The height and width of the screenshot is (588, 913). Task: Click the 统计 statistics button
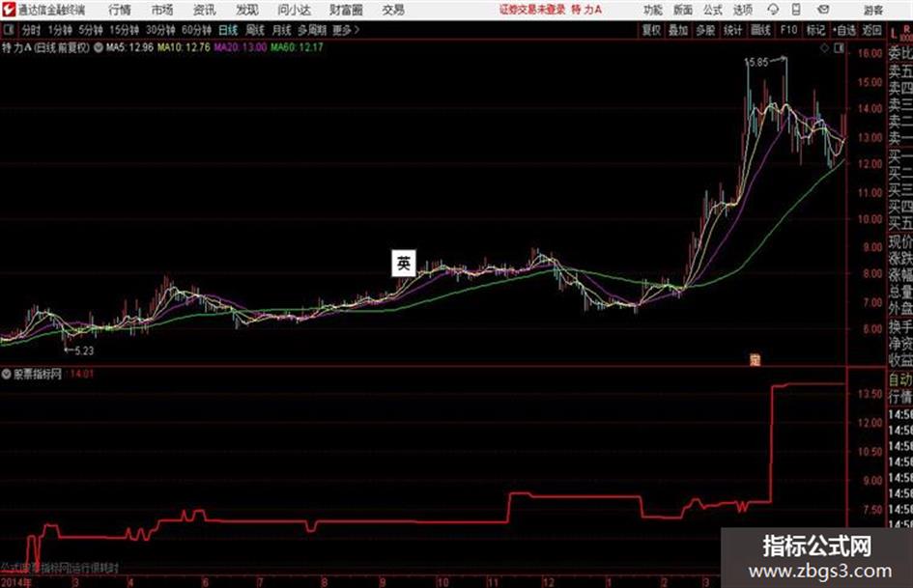[x=732, y=30]
